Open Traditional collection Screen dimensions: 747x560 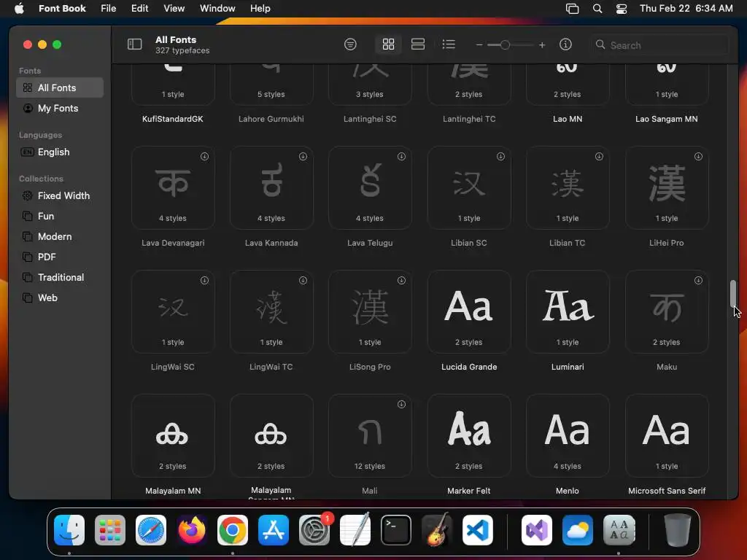(x=60, y=278)
